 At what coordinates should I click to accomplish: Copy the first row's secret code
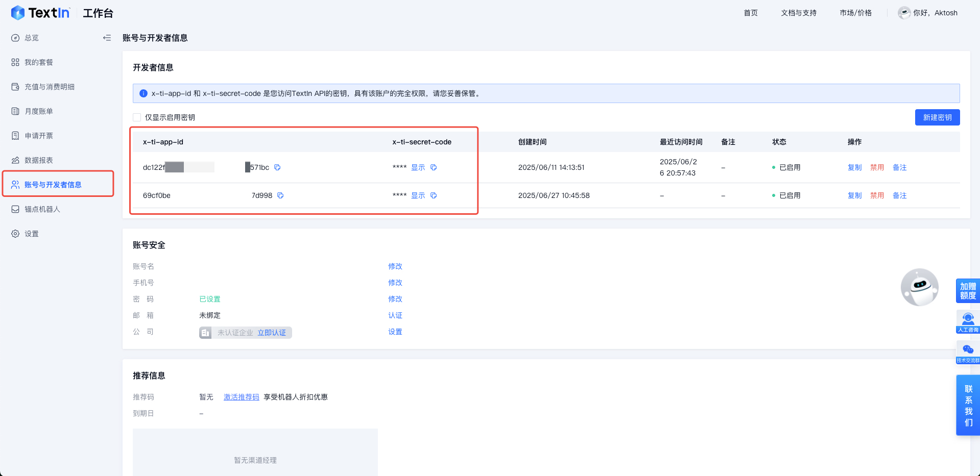point(434,167)
